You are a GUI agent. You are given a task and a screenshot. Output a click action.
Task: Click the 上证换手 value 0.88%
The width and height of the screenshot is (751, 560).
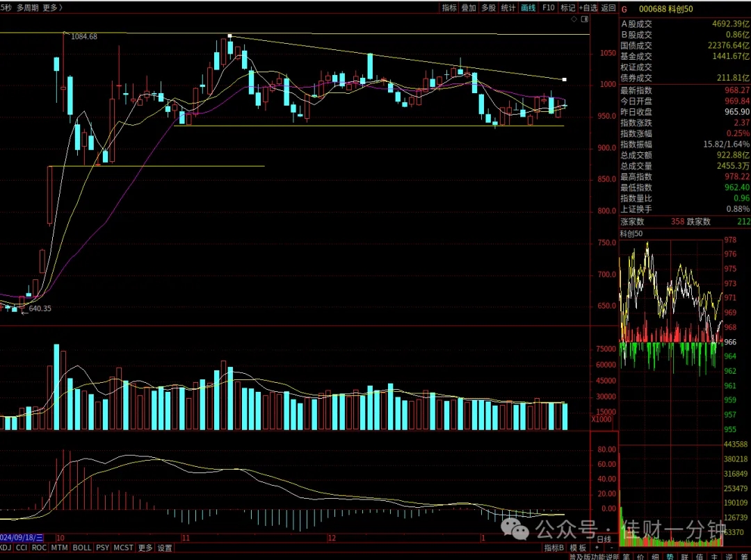pyautogui.click(x=738, y=209)
